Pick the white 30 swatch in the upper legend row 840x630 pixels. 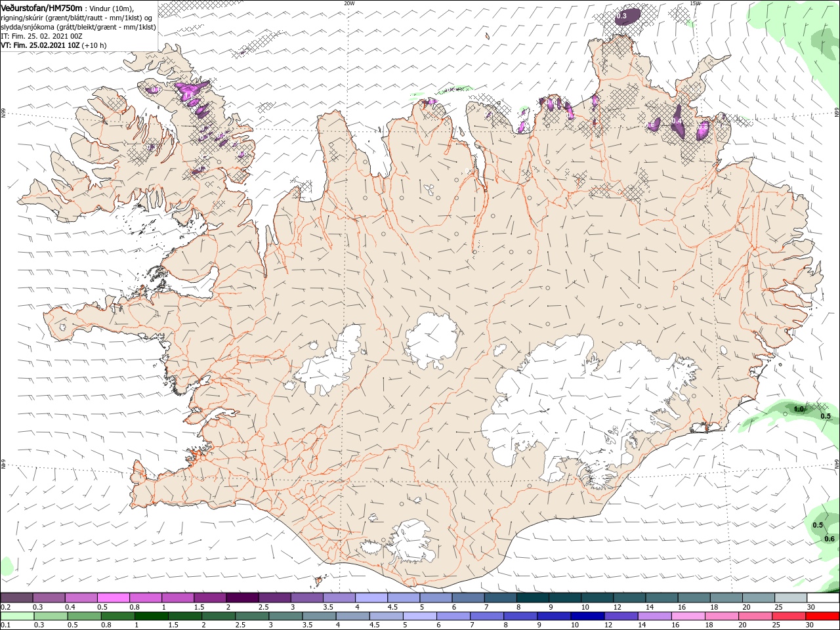click(824, 598)
